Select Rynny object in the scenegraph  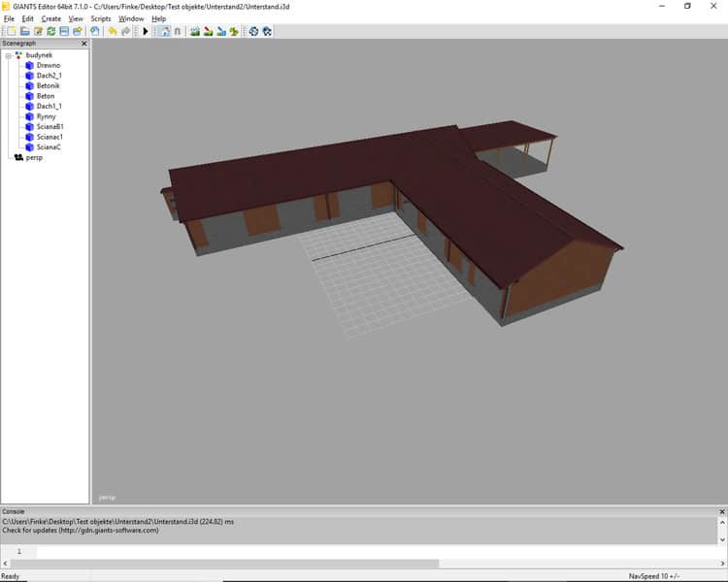pyautogui.click(x=46, y=116)
